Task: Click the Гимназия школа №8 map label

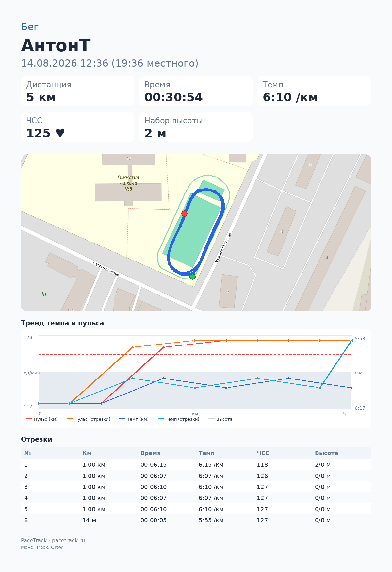Action: 128,183
